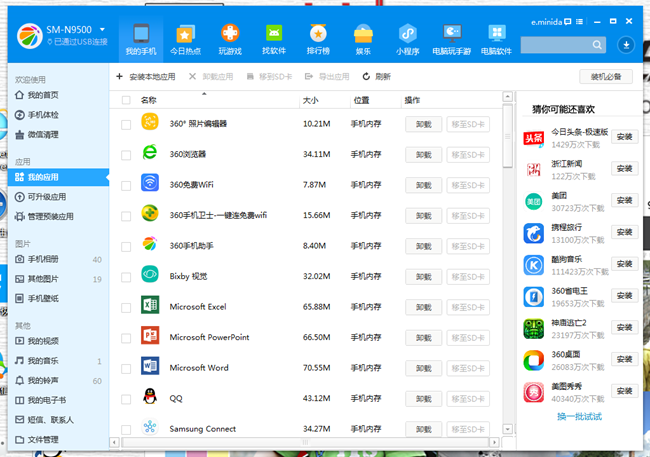Click the 360免费WiFi app icon
Screen dimensions: 650x457
click(150, 182)
